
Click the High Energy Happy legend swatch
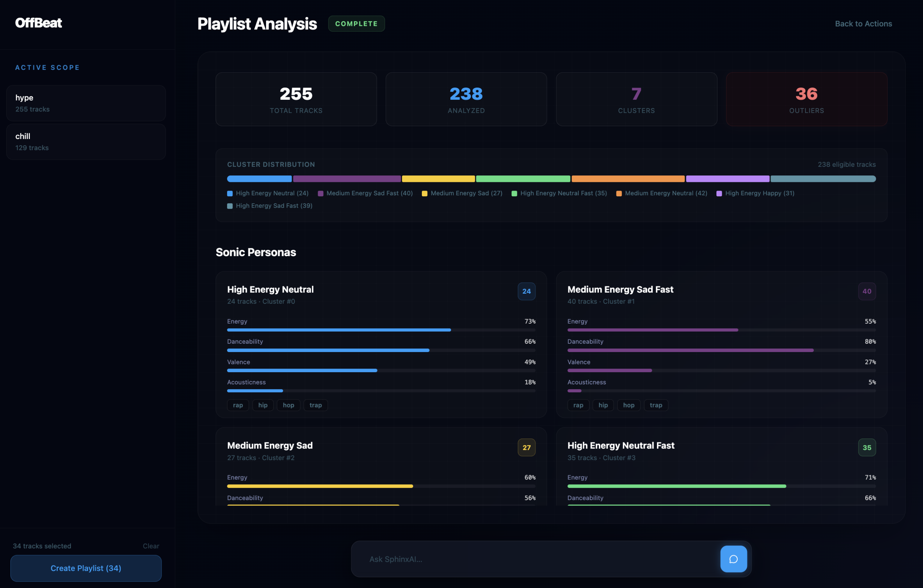point(719,193)
